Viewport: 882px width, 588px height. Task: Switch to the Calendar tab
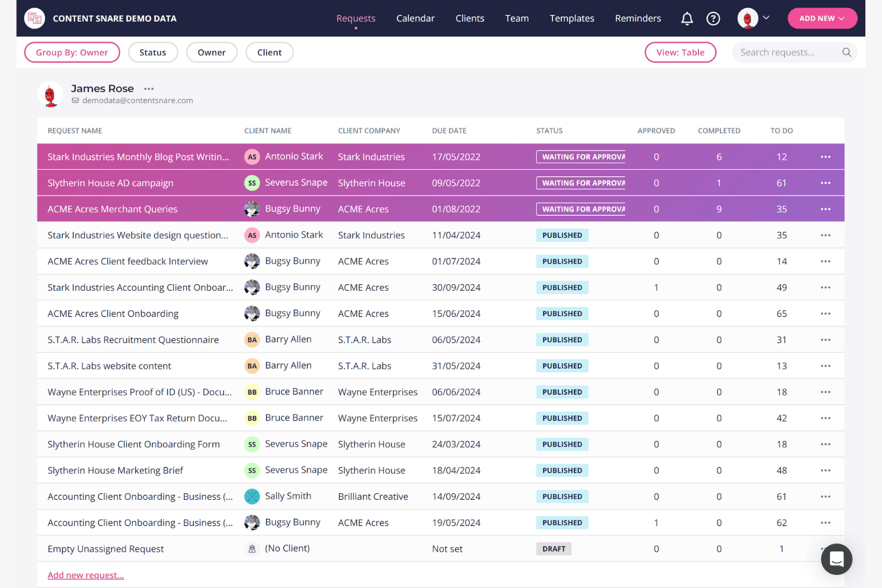tap(415, 18)
